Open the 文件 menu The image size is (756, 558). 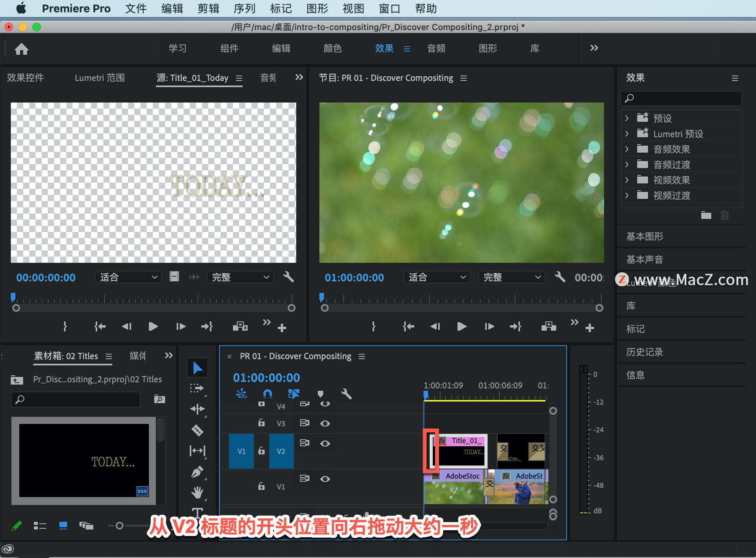point(136,8)
